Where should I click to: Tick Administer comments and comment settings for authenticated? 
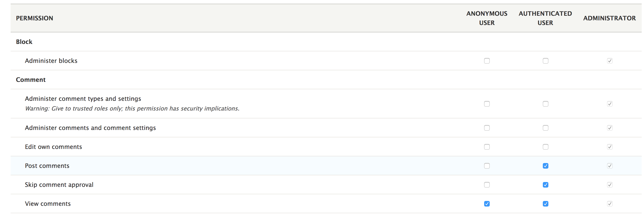(x=545, y=128)
